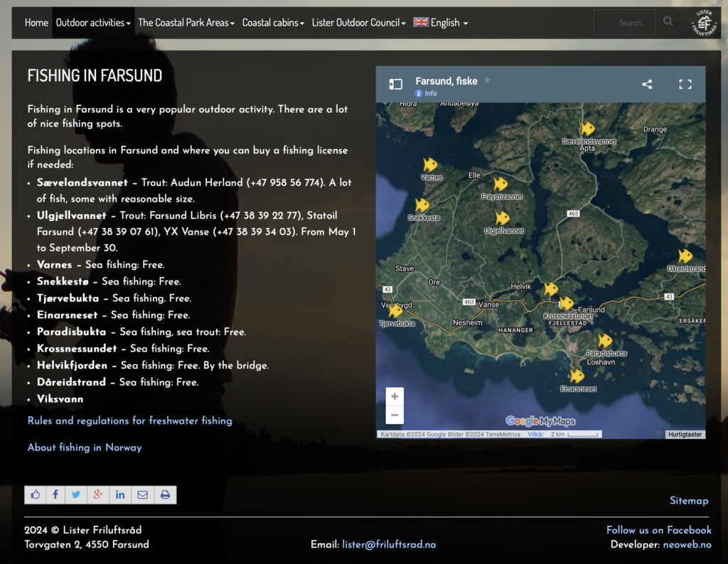This screenshot has height=564, width=728.
Task: Click the Vanse town label on map
Action: coord(489,304)
